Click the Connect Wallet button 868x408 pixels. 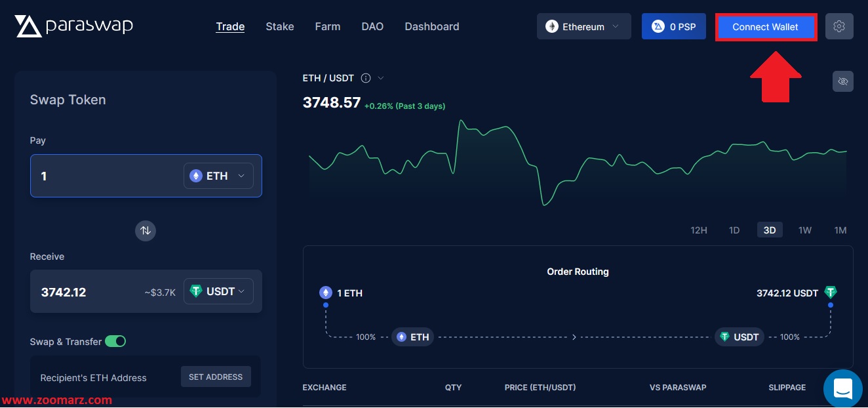coord(766,27)
